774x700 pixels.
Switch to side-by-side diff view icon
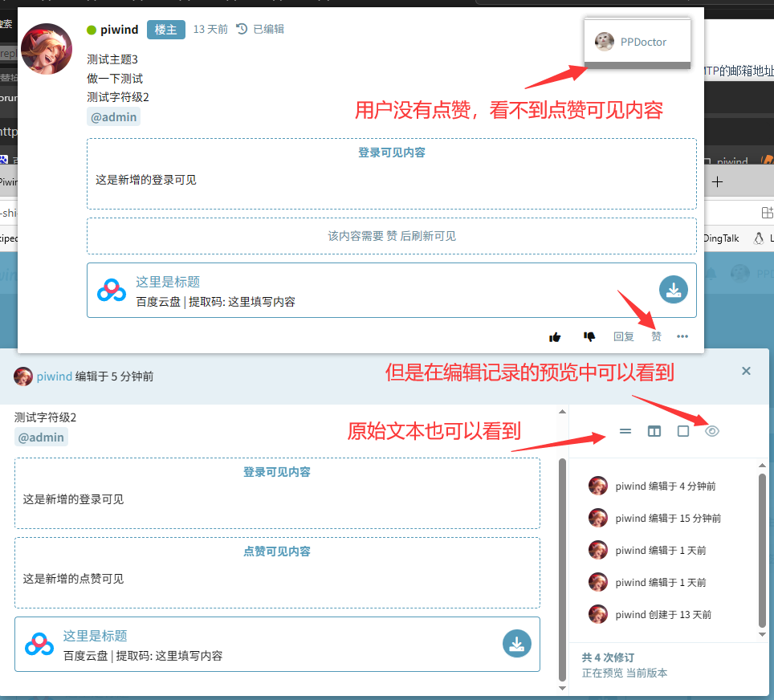tap(654, 431)
